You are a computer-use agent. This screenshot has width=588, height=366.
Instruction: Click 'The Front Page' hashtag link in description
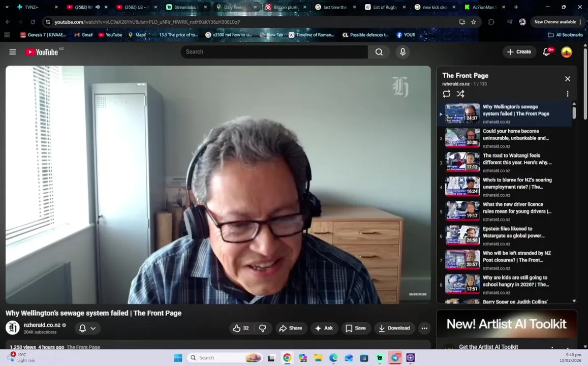(x=83, y=347)
